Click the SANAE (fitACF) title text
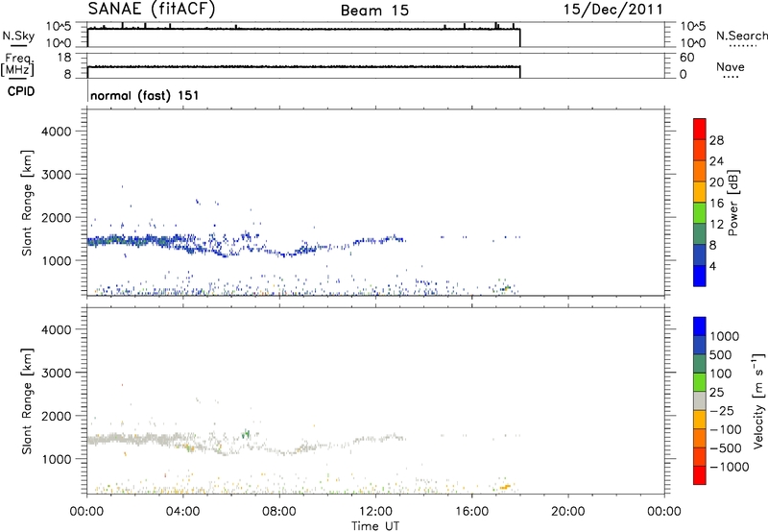The height and width of the screenshot is (532, 768). [x=152, y=9]
